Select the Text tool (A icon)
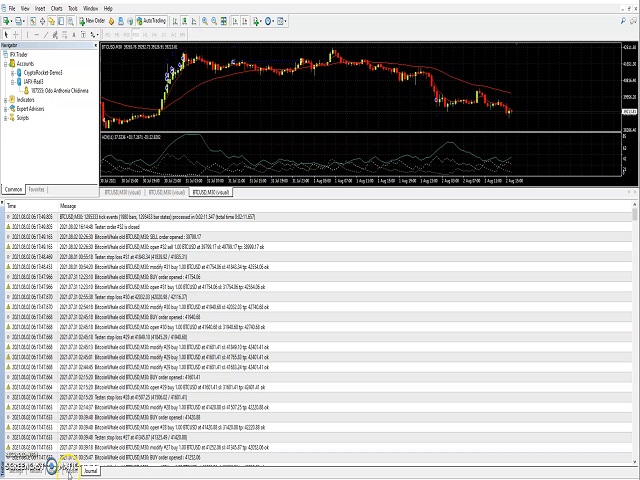Screen dimensions: 640x480 (x=74, y=35)
